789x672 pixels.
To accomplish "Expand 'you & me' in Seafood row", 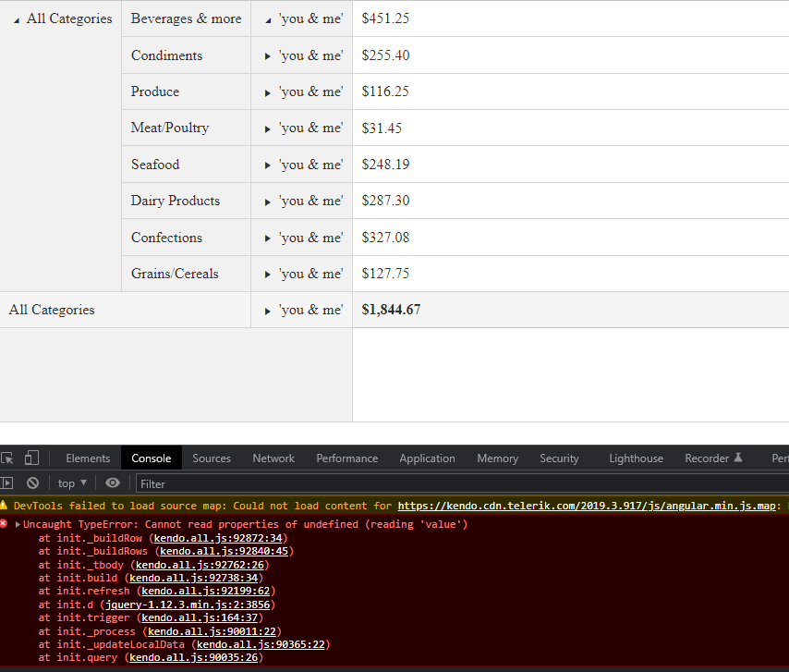I will click(x=268, y=165).
